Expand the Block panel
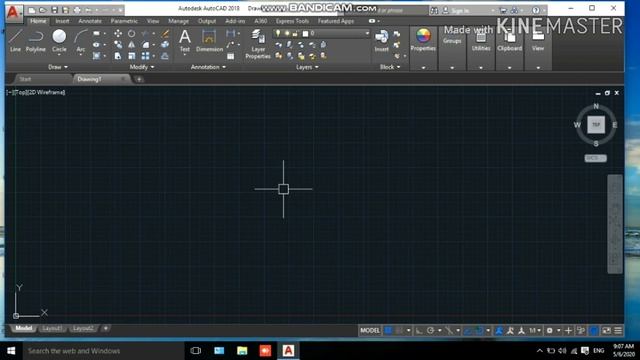This screenshot has width=640, height=360. (x=390, y=67)
